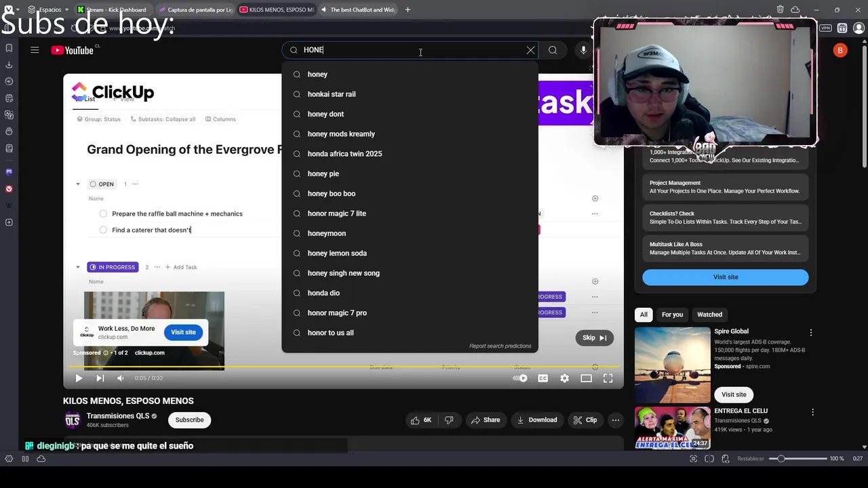Open ENTREGA EL CELU video thumbnail
868x488 pixels.
click(x=672, y=428)
